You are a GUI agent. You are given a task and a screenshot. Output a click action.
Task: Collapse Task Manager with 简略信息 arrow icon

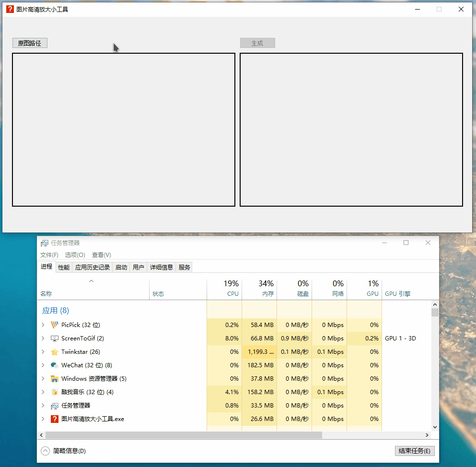click(x=45, y=451)
